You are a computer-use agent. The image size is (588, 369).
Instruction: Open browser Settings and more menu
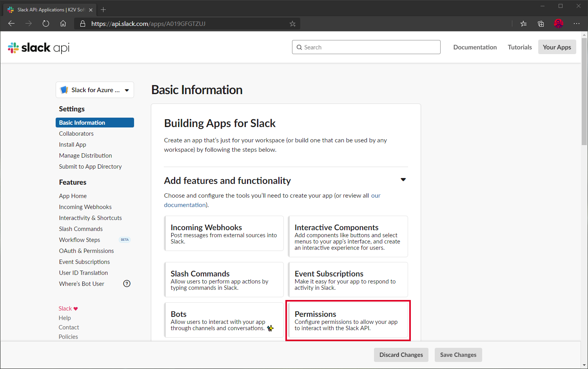576,24
